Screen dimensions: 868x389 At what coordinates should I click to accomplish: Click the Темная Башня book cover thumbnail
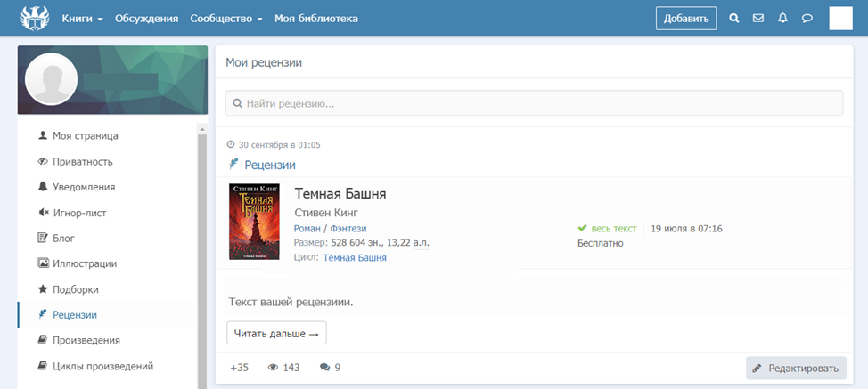click(254, 222)
